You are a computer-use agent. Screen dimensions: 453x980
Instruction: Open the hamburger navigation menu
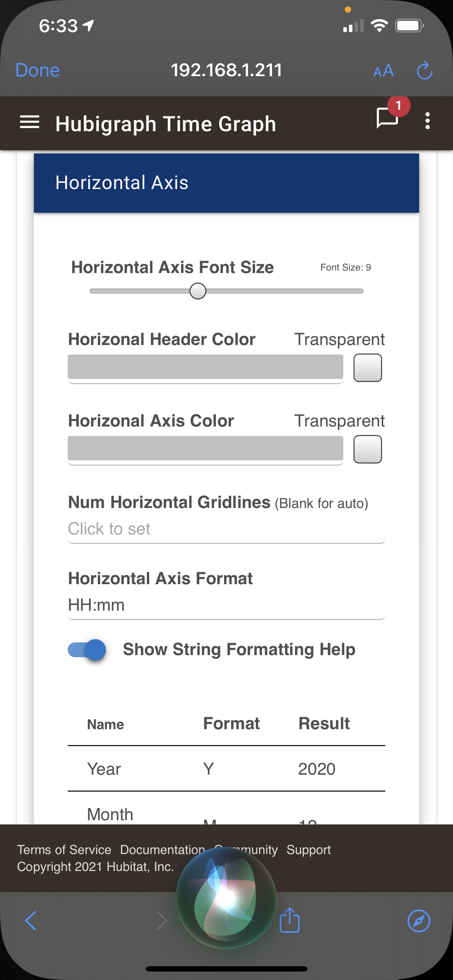(29, 122)
